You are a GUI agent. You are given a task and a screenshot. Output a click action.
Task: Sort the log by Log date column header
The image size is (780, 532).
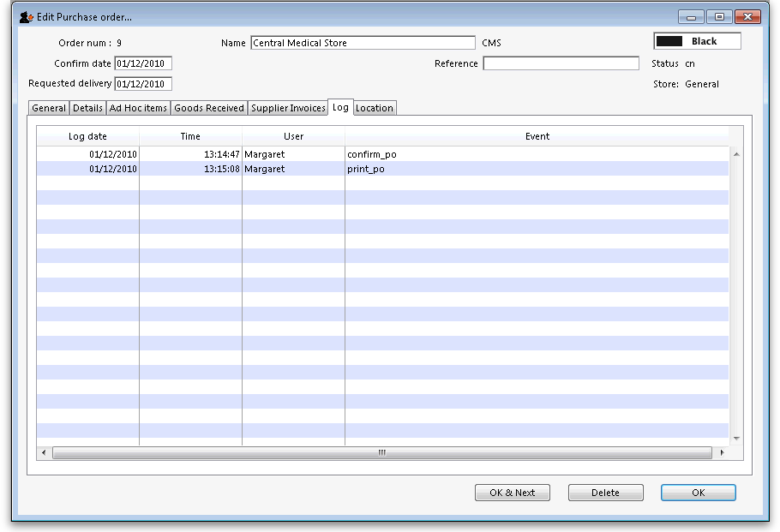(x=87, y=136)
